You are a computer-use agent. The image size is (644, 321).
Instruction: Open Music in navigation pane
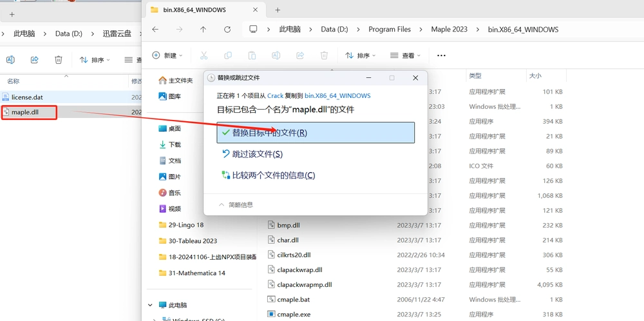coord(169,193)
